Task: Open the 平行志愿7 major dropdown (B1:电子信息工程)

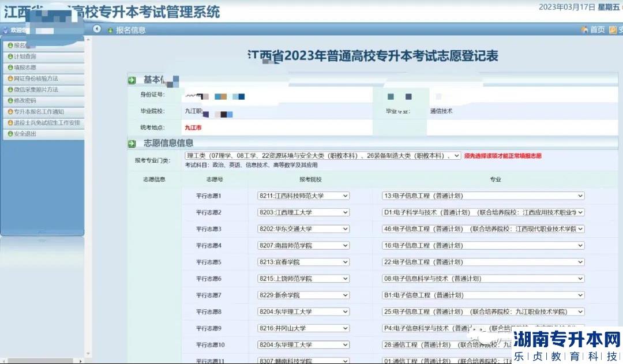Action: coord(483,295)
